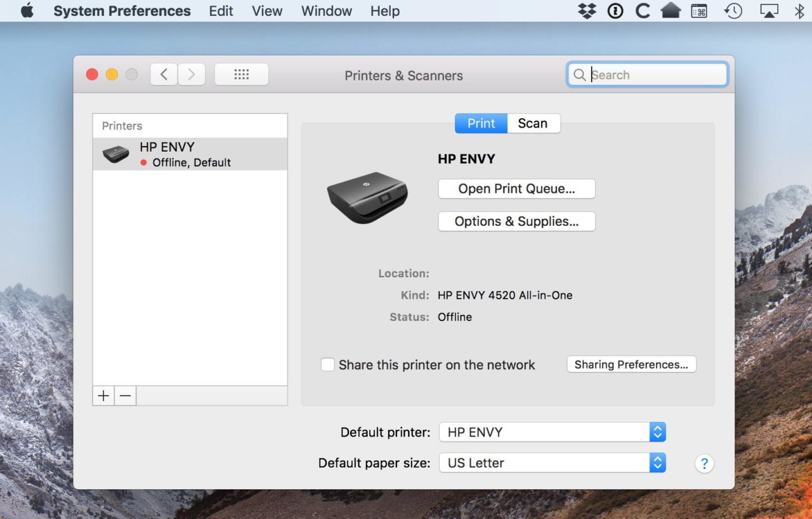Screen dimensions: 812x519
Task: Close the Printers & Scanners window
Action: (x=92, y=74)
